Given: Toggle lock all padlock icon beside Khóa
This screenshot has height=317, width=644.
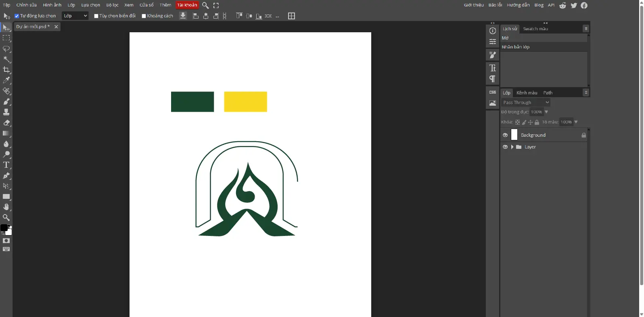Looking at the screenshot, I should (x=537, y=122).
